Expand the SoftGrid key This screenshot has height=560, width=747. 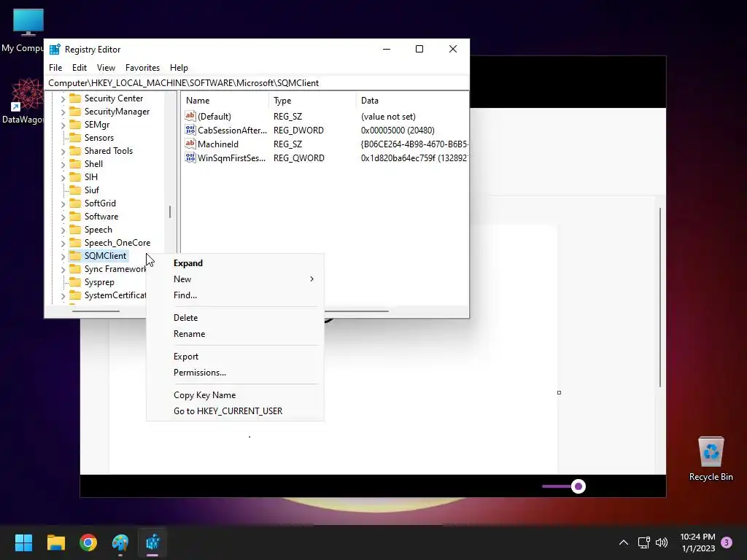[x=63, y=204]
